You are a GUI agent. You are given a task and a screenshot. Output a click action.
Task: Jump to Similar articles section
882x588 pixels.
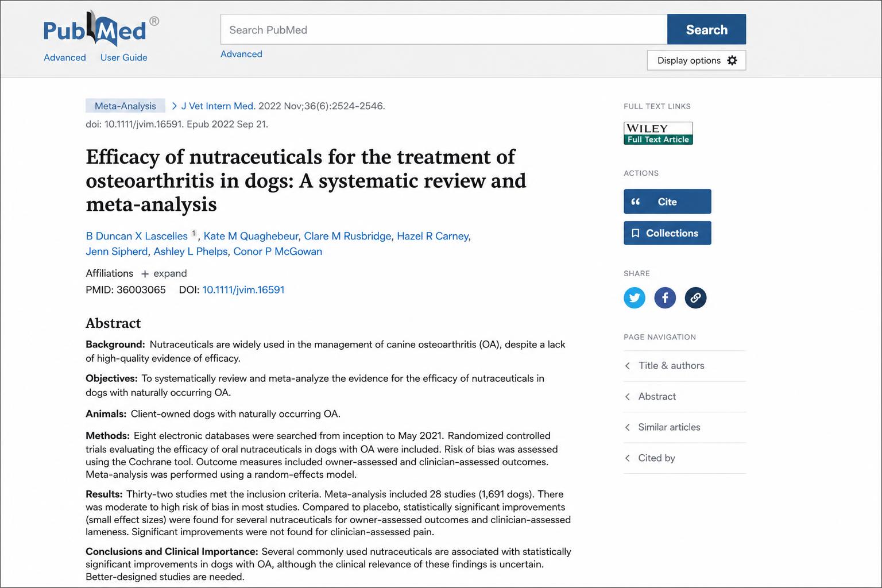pyautogui.click(x=684, y=427)
